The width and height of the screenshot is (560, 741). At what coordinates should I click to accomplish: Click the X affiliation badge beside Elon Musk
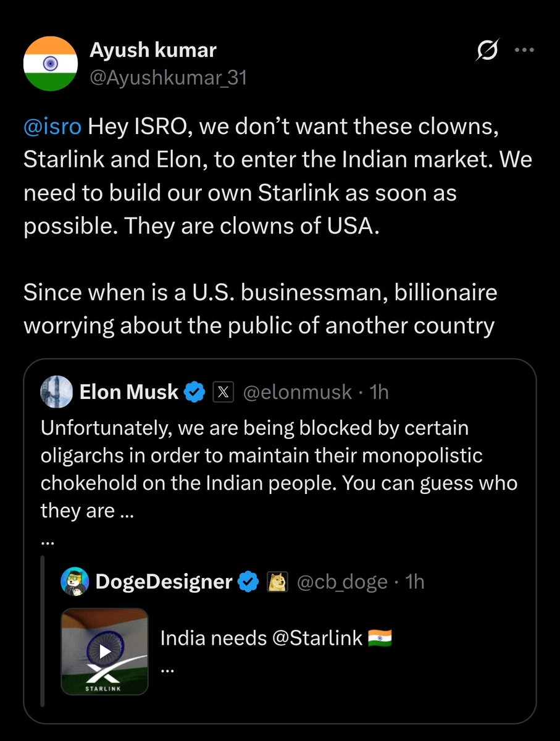pyautogui.click(x=223, y=392)
